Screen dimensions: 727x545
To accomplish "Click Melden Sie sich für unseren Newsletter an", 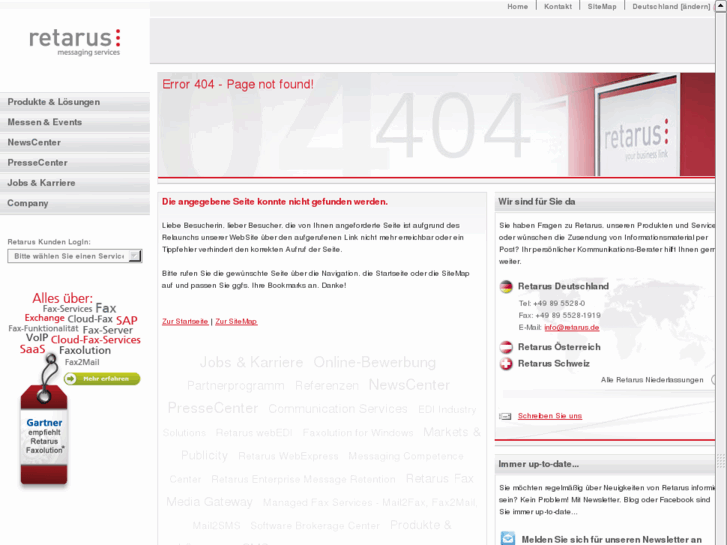I will [x=612, y=539].
